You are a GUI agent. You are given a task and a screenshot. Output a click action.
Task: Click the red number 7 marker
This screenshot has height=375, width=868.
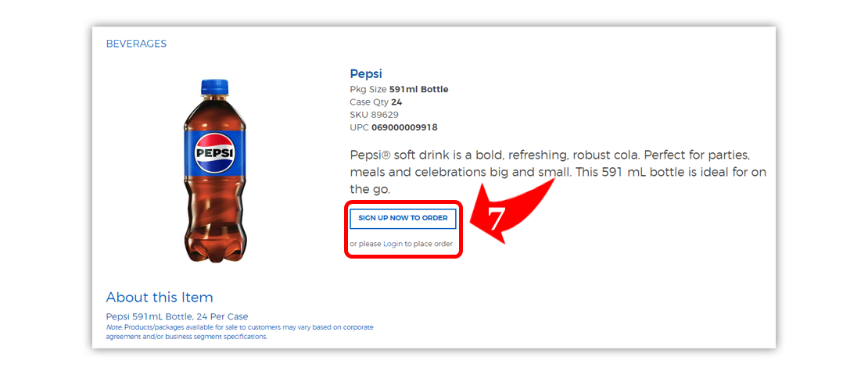point(497,220)
